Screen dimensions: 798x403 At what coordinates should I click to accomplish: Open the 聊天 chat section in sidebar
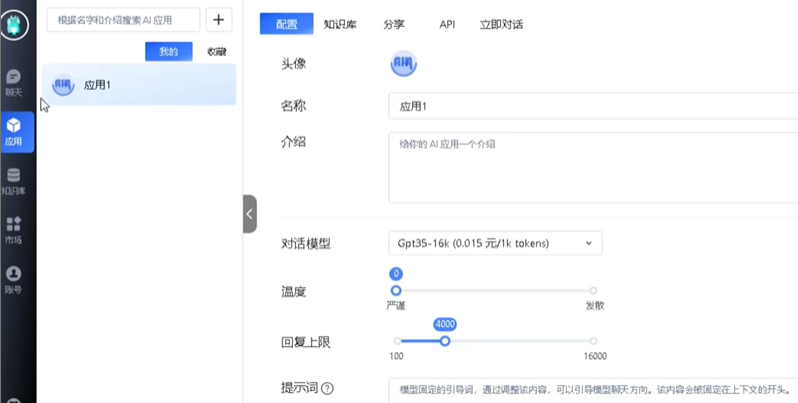[14, 82]
